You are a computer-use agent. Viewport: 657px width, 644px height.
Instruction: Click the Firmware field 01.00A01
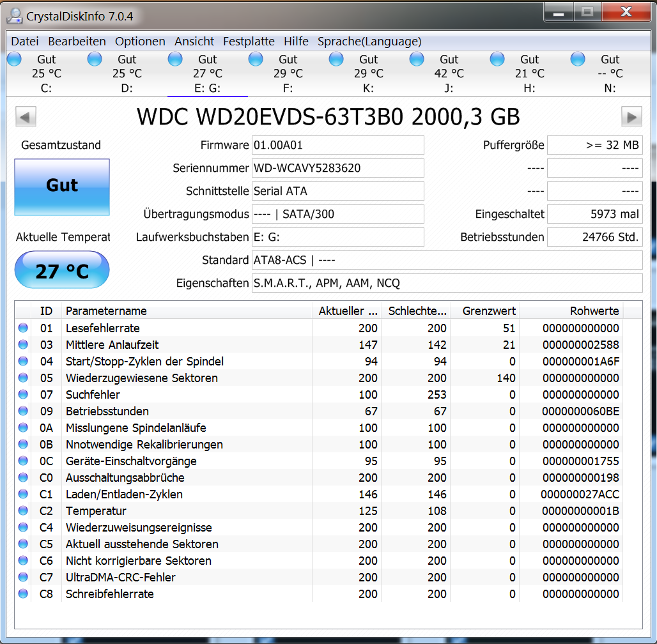pyautogui.click(x=337, y=145)
